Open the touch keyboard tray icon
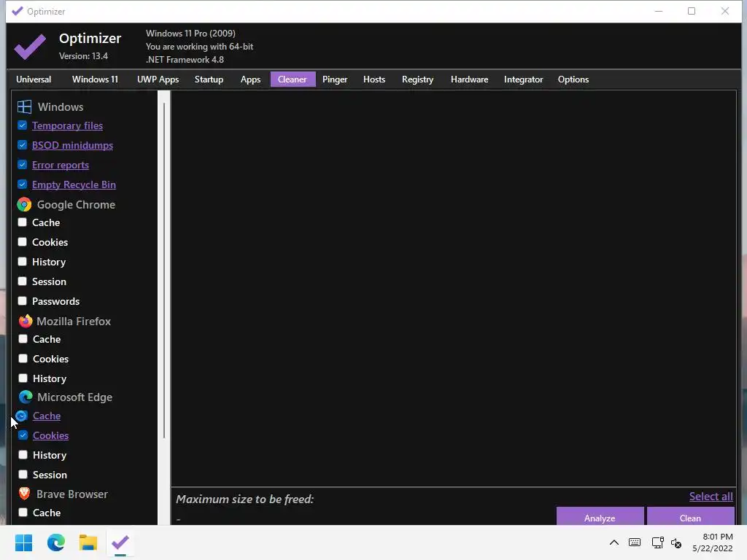 635,542
